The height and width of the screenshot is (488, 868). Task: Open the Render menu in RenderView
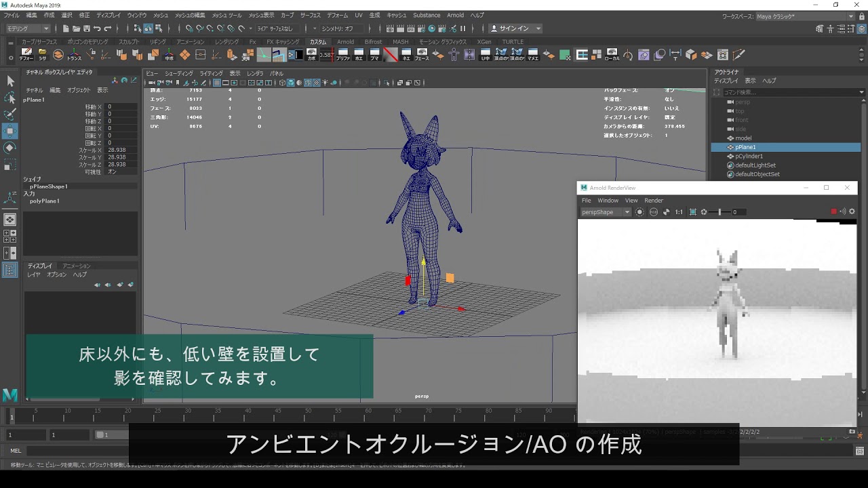coord(654,201)
